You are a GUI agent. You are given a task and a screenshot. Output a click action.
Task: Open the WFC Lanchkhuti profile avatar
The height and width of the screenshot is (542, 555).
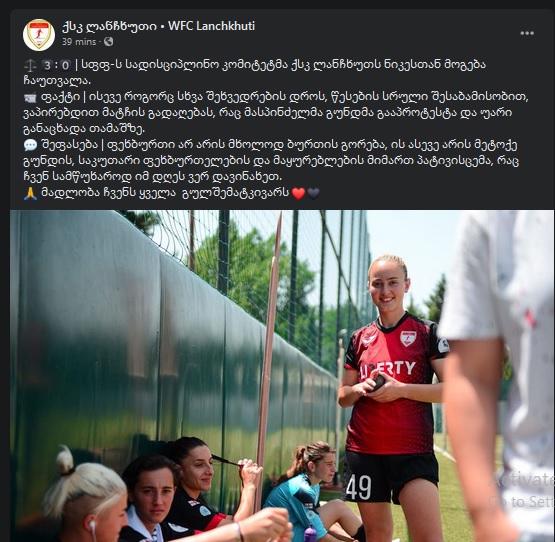[x=39, y=34]
